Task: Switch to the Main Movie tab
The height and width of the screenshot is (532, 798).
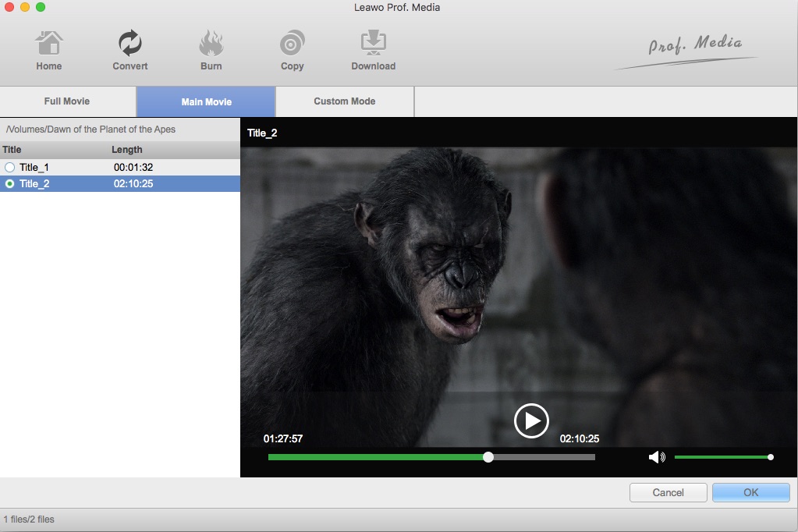Action: (206, 102)
